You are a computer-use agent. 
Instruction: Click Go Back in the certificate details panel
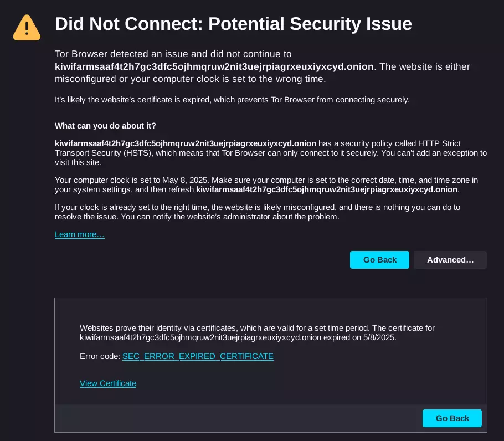[452, 418]
